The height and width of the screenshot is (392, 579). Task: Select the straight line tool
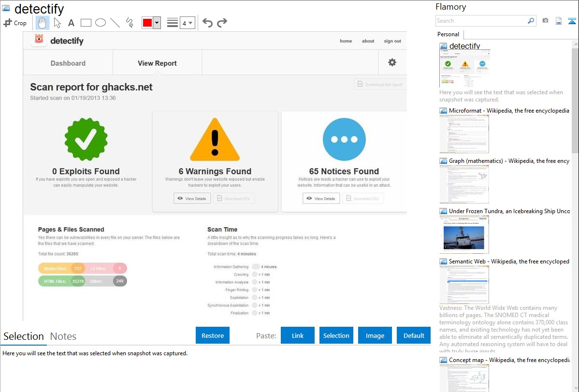click(x=115, y=23)
